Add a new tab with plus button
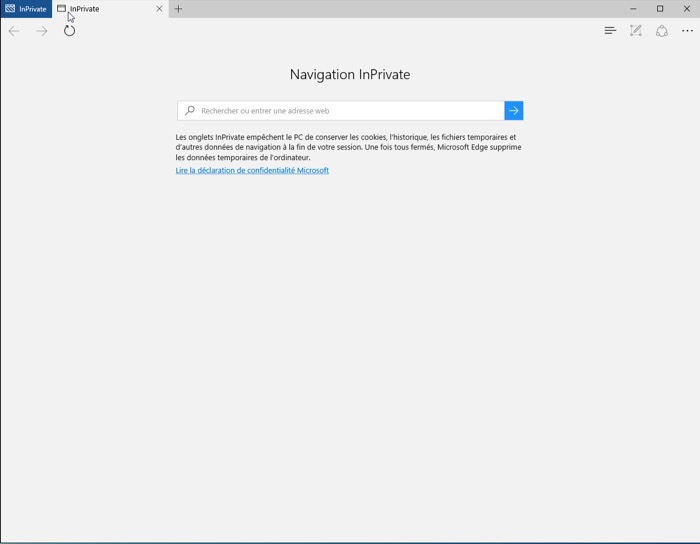The width and height of the screenshot is (700, 544). point(179,9)
